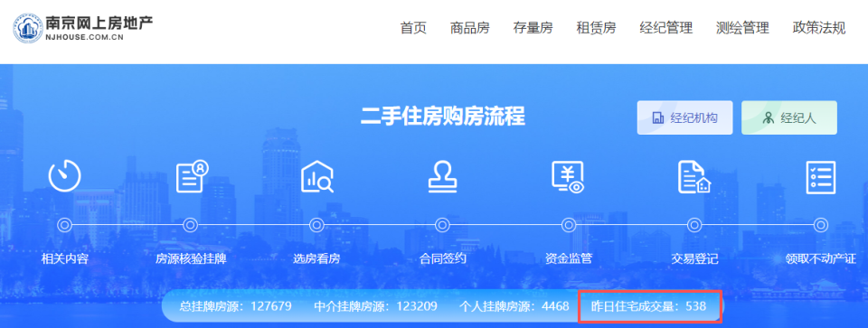
Task: Click the document-person icon above 房源核验挂牌
Action: click(x=192, y=176)
